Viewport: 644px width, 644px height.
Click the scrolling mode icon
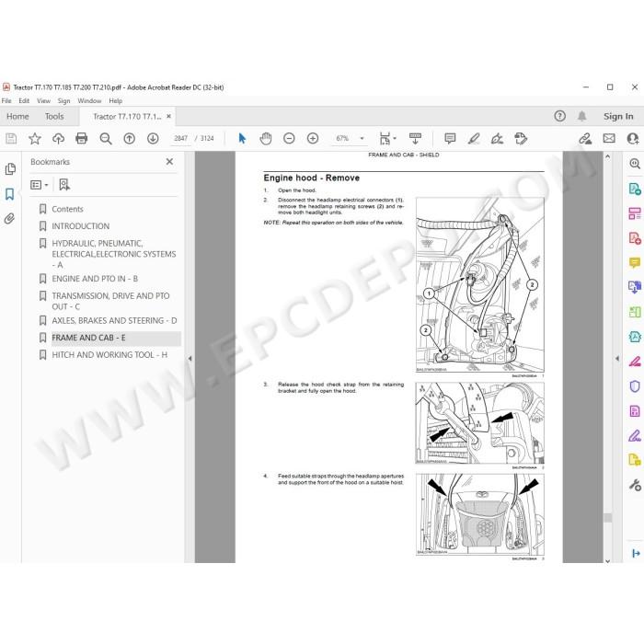[x=415, y=139]
